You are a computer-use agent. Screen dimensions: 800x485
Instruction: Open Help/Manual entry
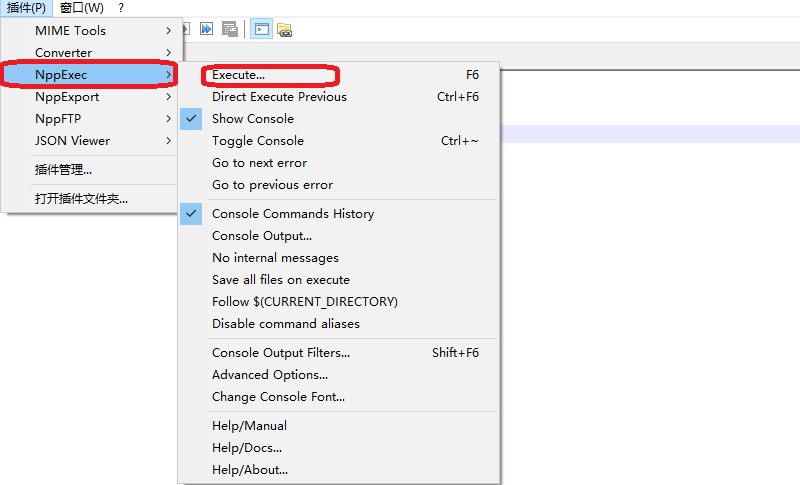[x=339, y=426]
